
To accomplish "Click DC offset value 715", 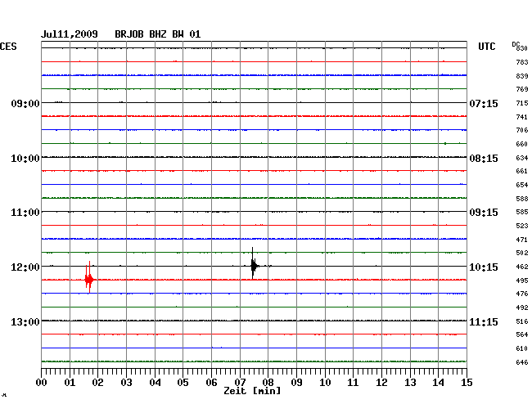I will click(522, 103).
